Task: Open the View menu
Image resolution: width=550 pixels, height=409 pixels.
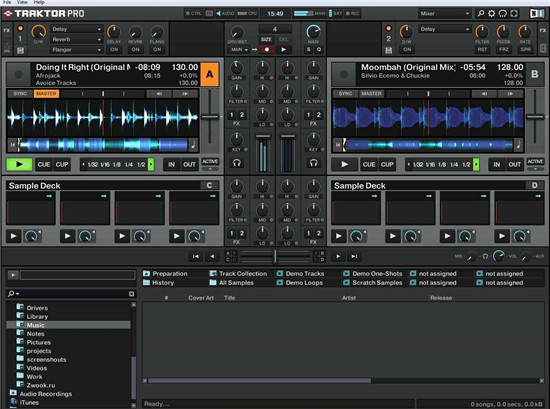Action: (22, 2)
